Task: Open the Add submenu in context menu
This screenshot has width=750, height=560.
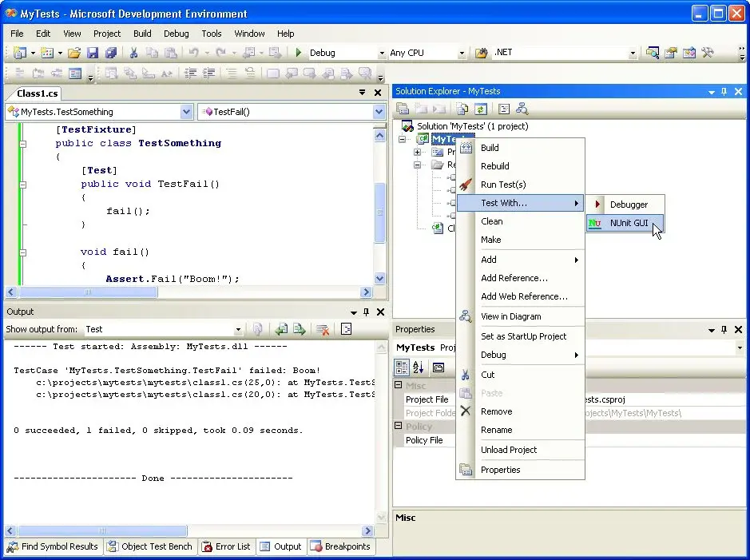Action: click(x=521, y=260)
